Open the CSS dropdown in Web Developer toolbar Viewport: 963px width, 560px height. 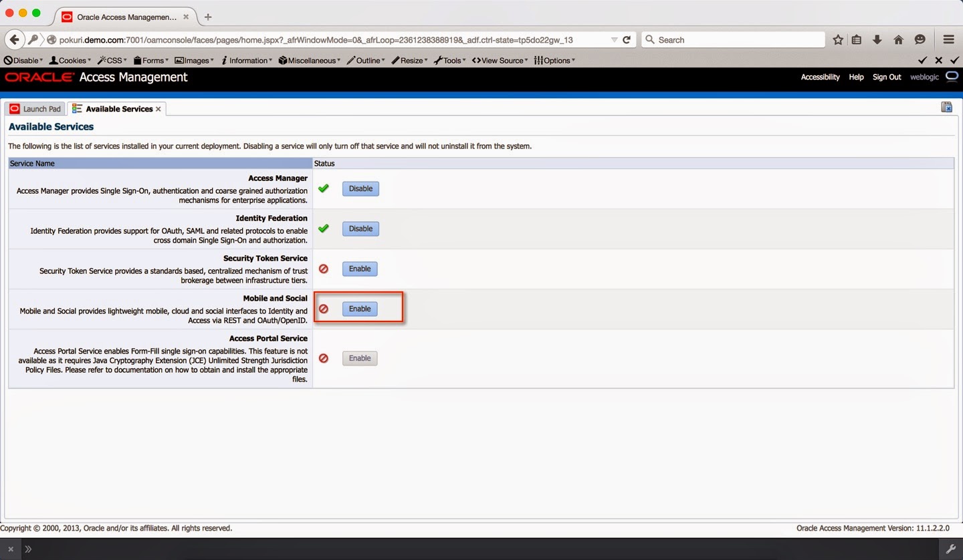[112, 60]
